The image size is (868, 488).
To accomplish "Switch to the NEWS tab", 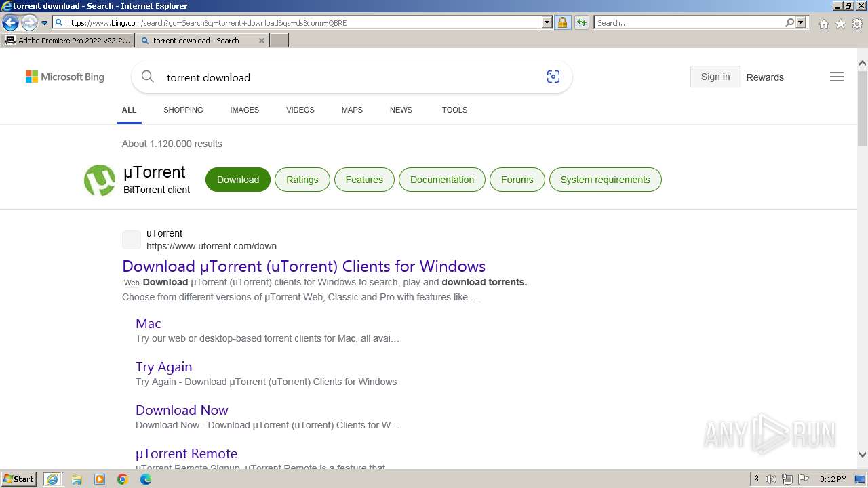I will (401, 110).
